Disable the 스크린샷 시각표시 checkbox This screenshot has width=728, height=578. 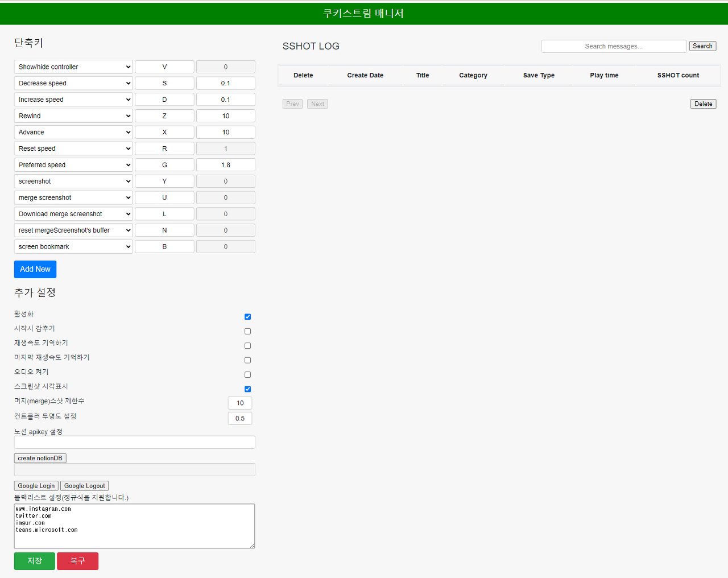[247, 389]
